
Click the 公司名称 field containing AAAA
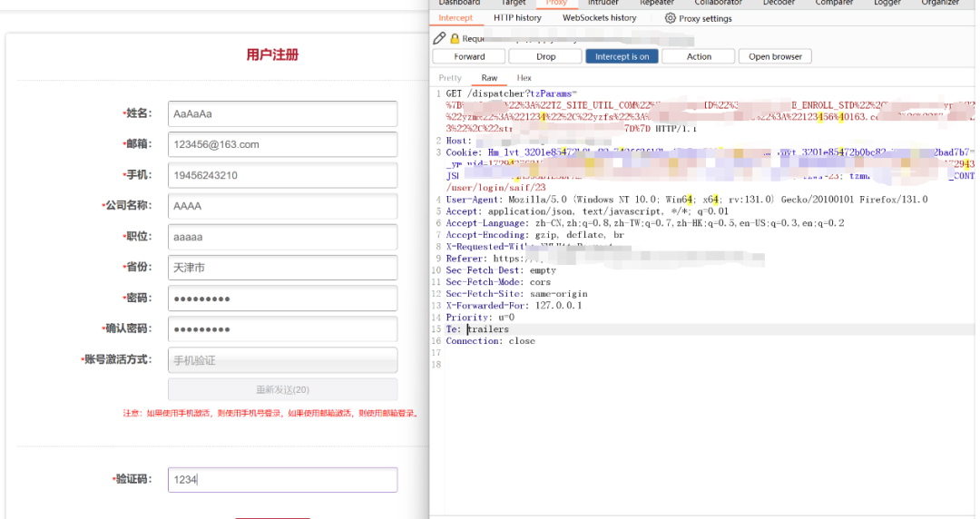tap(282, 206)
